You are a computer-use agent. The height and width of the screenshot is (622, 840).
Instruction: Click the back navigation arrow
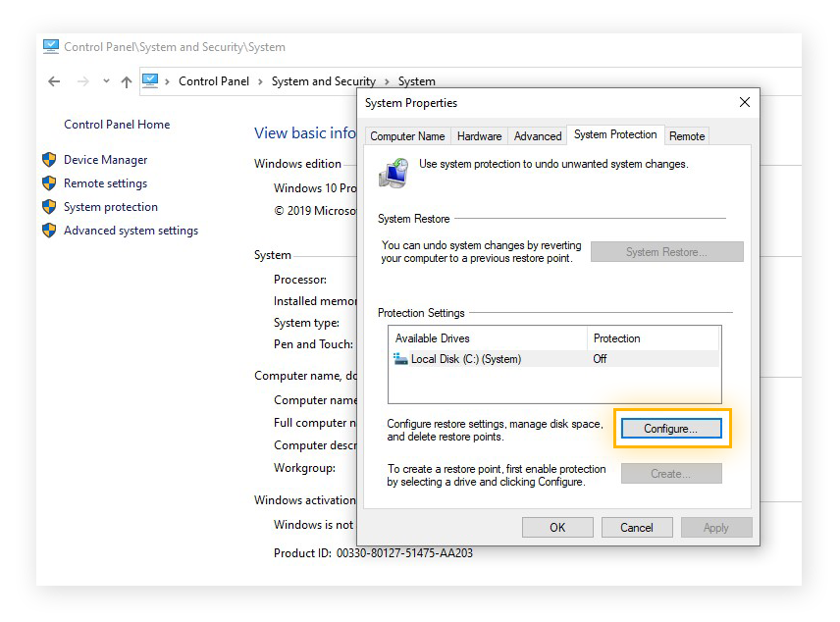(54, 81)
